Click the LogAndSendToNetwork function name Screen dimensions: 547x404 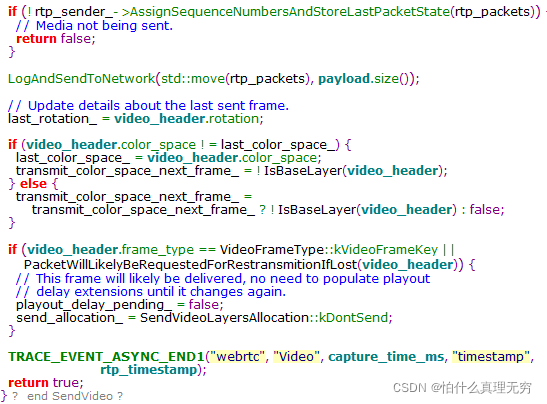click(x=82, y=78)
